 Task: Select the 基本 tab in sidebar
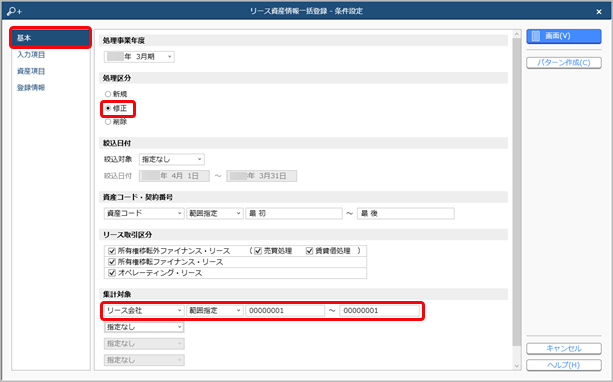pyautogui.click(x=51, y=38)
